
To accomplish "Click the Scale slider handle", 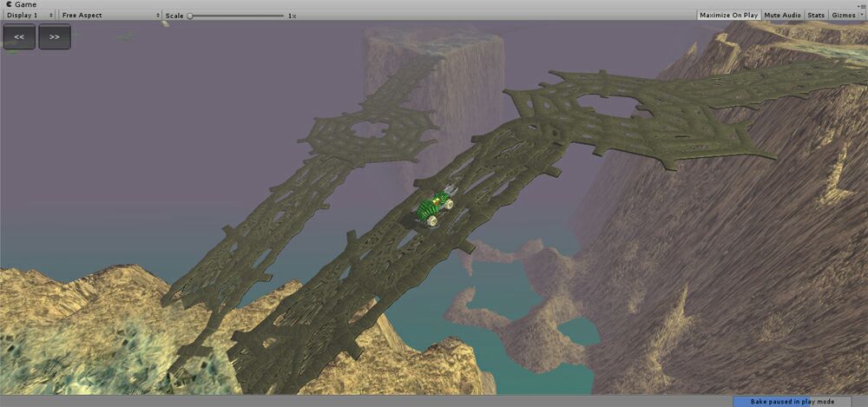I will 190,16.
